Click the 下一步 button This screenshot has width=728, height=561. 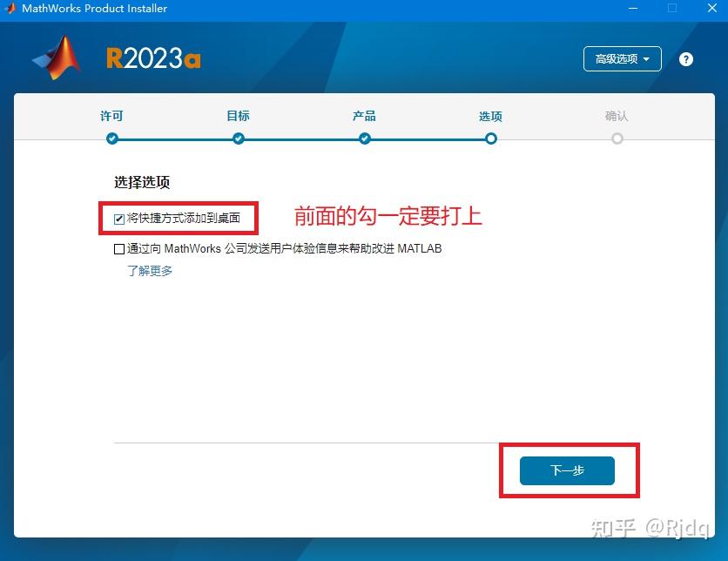(x=567, y=470)
